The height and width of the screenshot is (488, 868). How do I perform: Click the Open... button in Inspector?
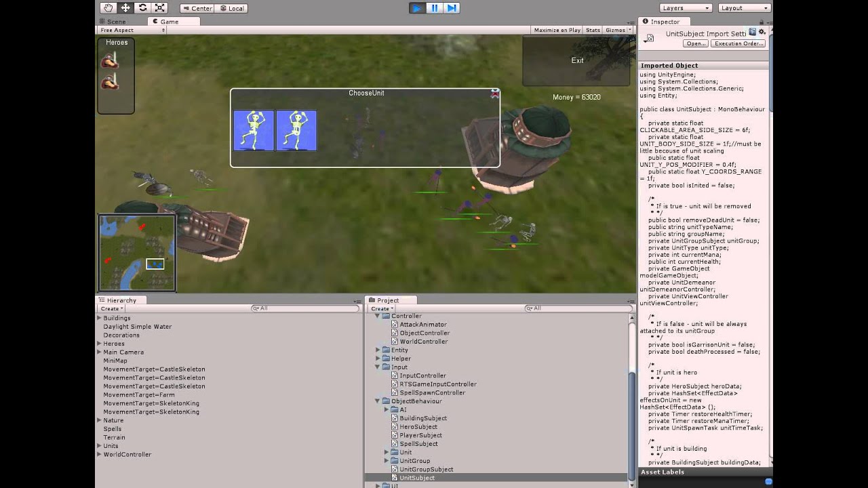tap(696, 43)
